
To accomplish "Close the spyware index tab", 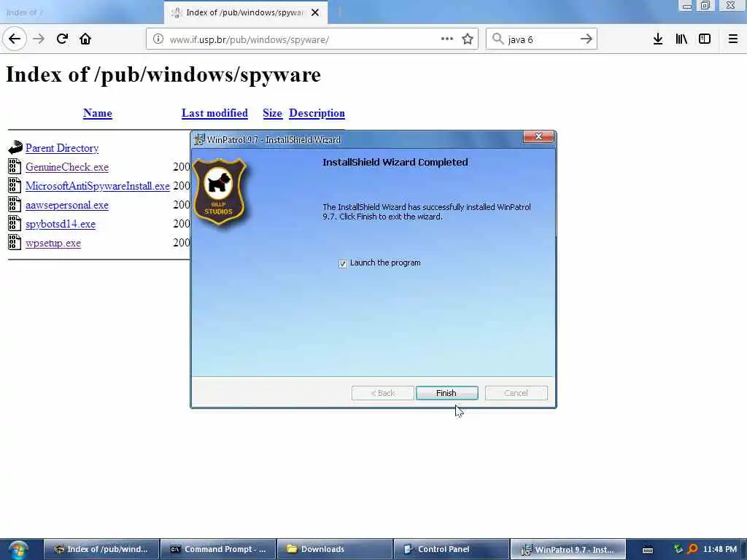I will point(315,12).
